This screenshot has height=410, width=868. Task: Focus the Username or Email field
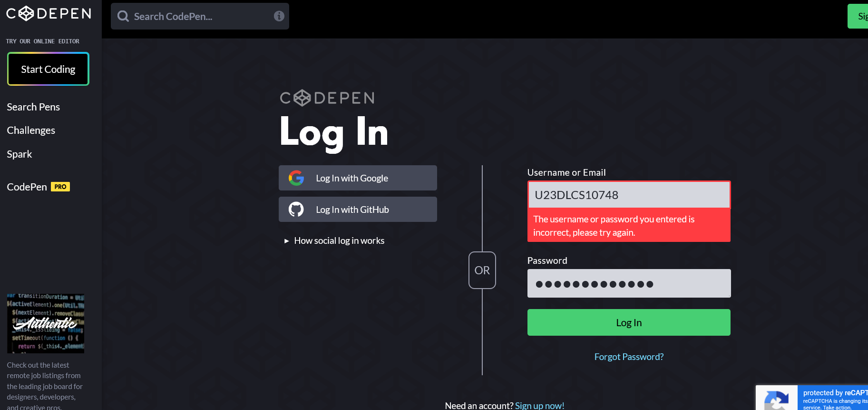click(x=629, y=195)
